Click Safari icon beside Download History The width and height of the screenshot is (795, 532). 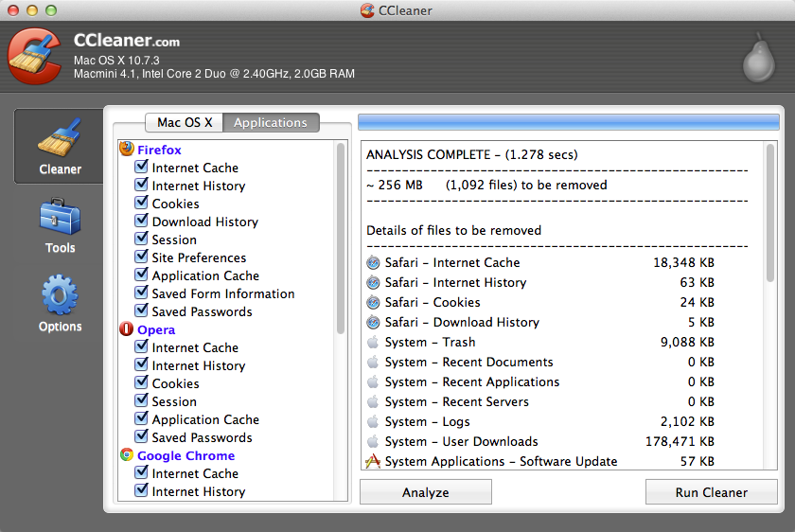tap(373, 322)
